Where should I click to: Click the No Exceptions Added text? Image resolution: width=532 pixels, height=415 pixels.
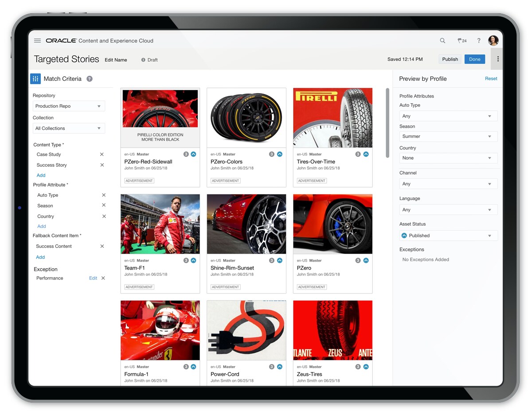click(426, 259)
